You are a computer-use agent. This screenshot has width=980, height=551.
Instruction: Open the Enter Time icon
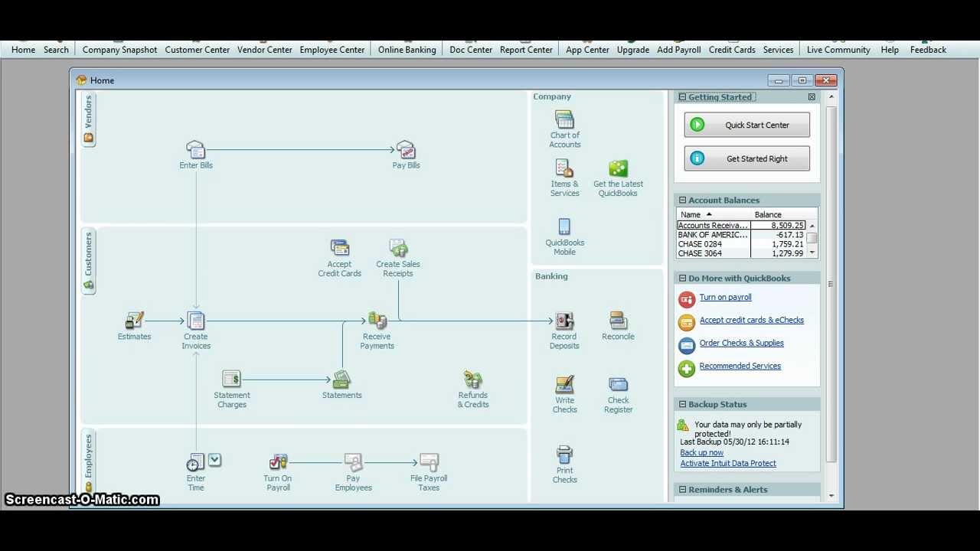[195, 462]
